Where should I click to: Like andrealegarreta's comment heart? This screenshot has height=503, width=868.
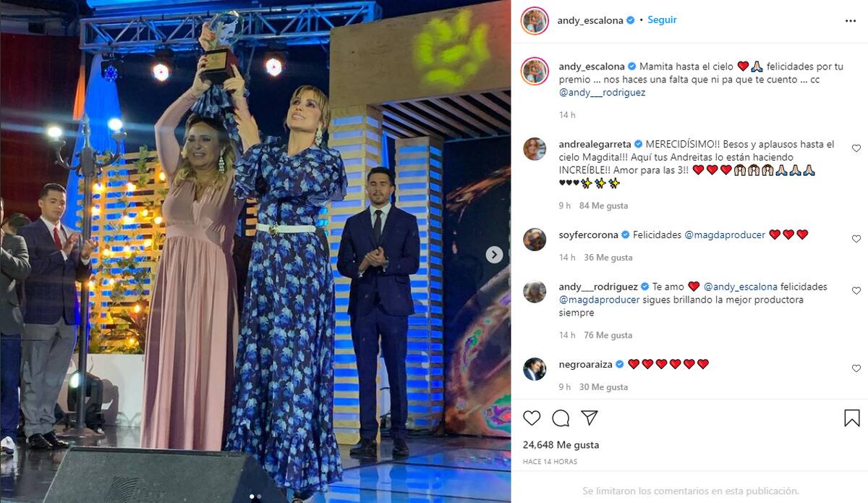(856, 148)
